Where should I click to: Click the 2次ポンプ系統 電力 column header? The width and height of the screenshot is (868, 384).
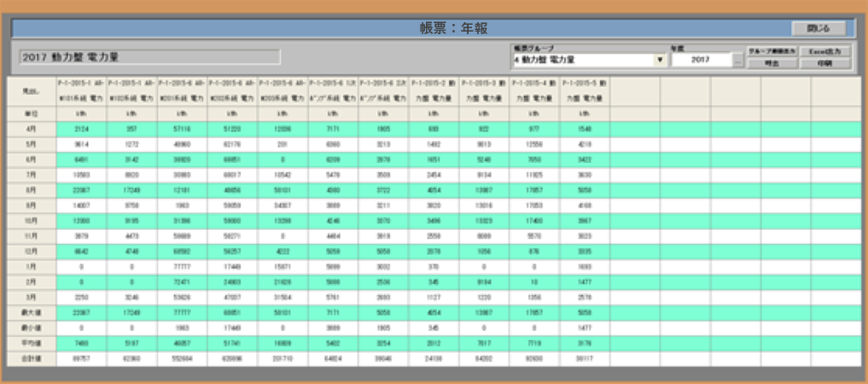(x=383, y=91)
